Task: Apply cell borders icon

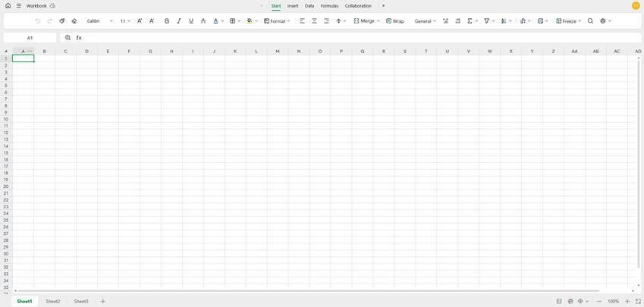Action: 232,21
